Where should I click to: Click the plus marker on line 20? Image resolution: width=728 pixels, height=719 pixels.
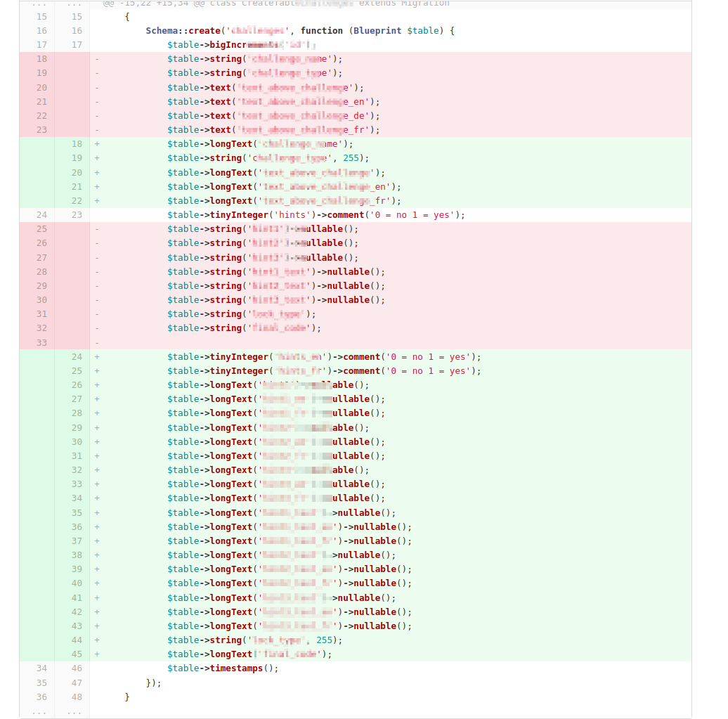(97, 172)
